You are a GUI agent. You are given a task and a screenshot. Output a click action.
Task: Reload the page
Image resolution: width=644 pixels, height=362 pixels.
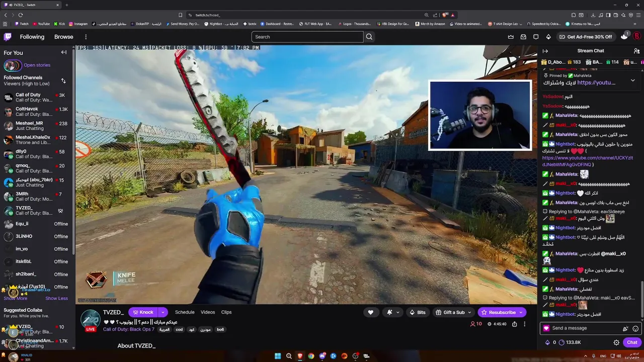tap(20, 15)
